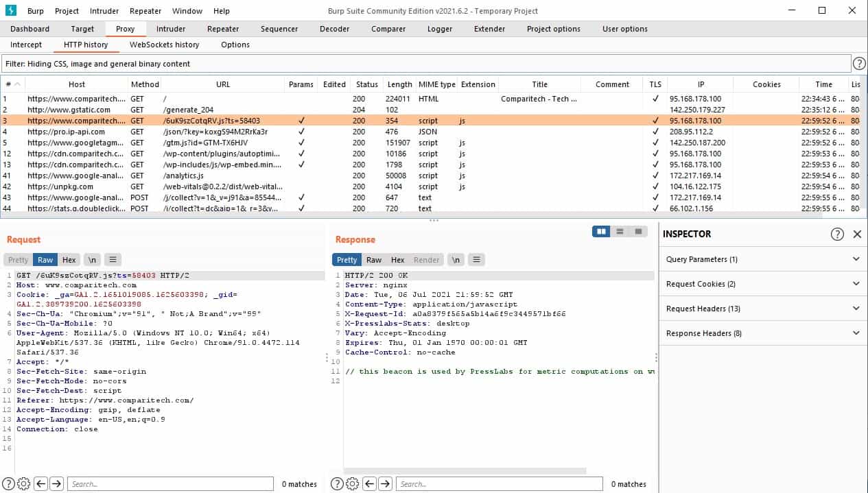868x493 pixels.
Task: Sort history by the IP column header
Action: click(x=701, y=84)
